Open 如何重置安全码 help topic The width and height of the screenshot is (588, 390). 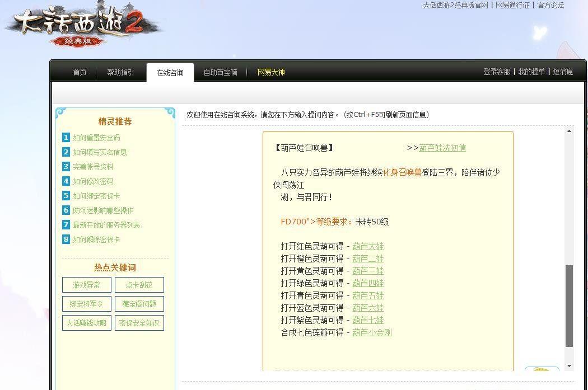click(x=96, y=138)
